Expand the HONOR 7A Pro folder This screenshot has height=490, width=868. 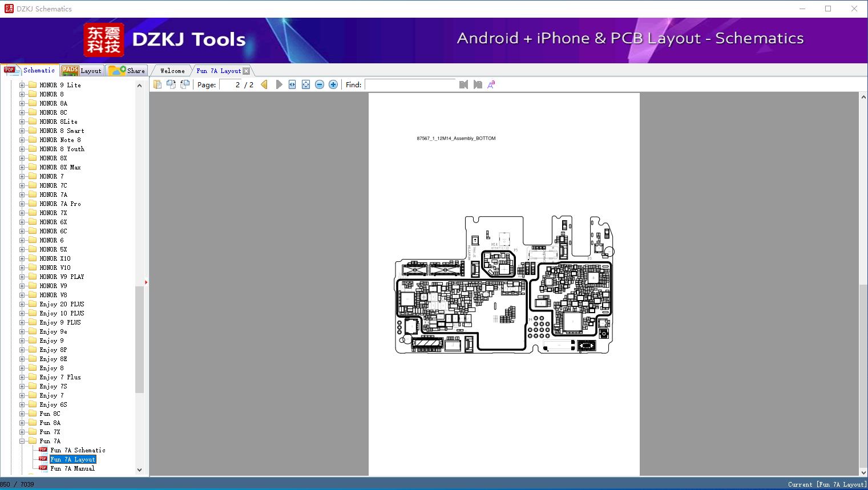tap(22, 204)
